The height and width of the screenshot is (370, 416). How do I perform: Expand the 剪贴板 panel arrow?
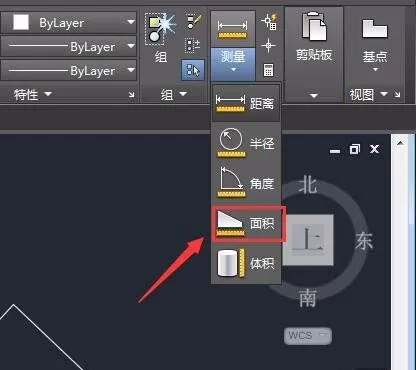pos(314,96)
